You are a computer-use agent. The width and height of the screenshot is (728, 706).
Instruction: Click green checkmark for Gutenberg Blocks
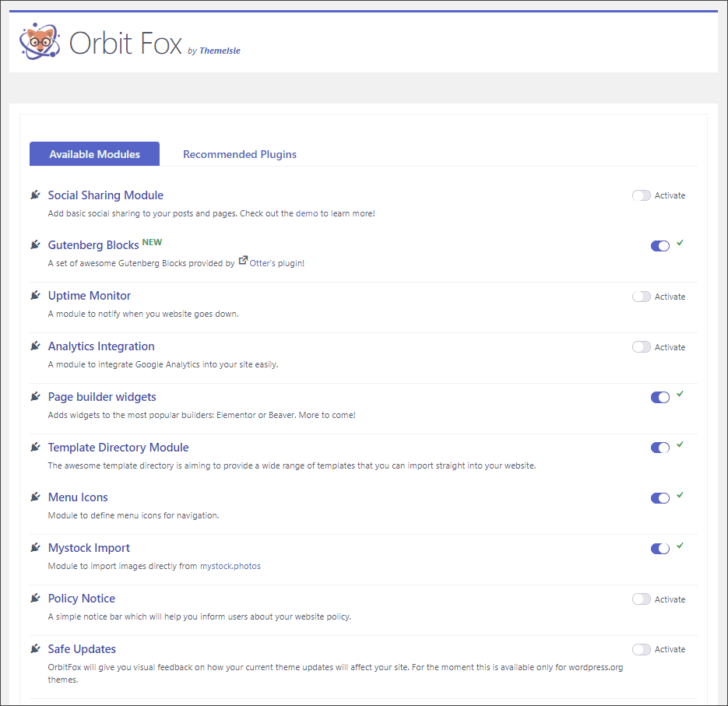680,243
